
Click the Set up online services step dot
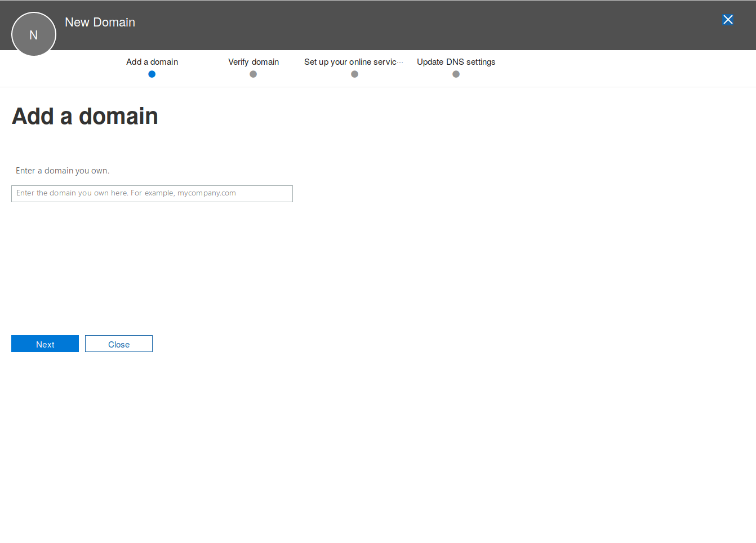(354, 74)
